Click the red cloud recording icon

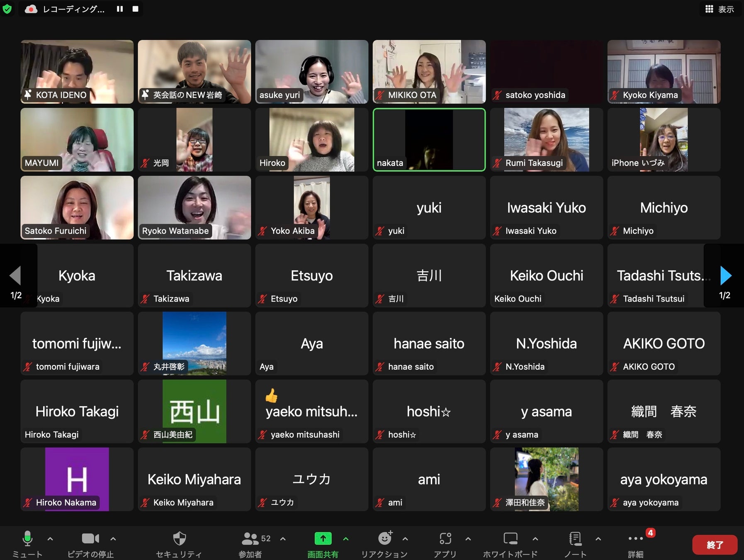[31, 9]
